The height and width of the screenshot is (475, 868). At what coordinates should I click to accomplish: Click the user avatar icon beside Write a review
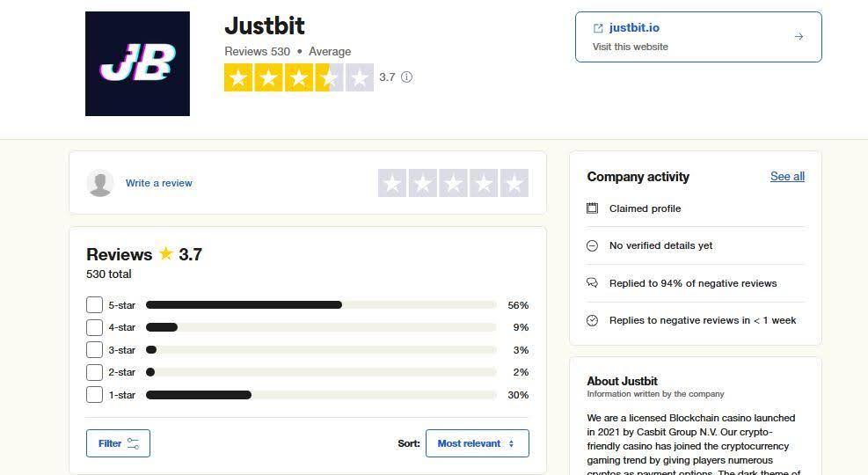(x=100, y=183)
